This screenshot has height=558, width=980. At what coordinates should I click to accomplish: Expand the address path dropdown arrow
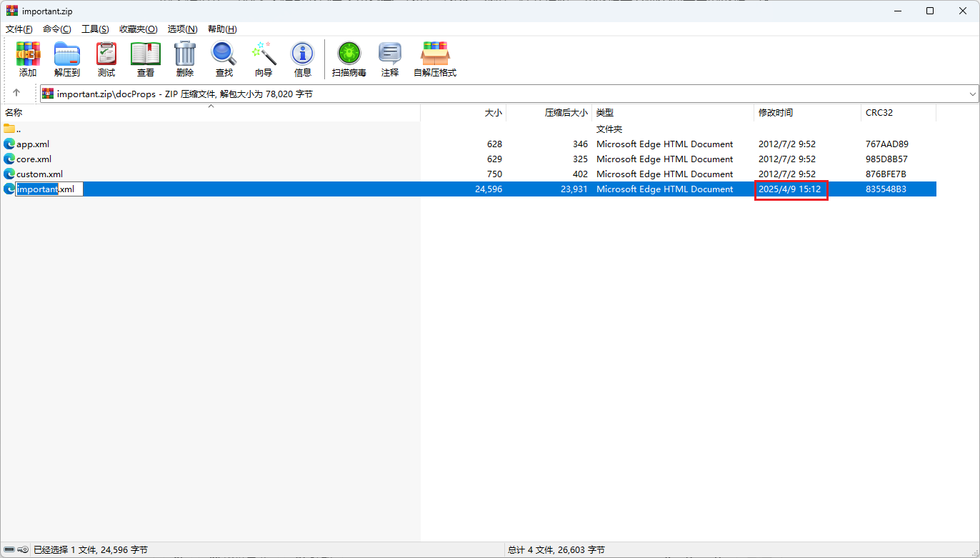pyautogui.click(x=973, y=94)
